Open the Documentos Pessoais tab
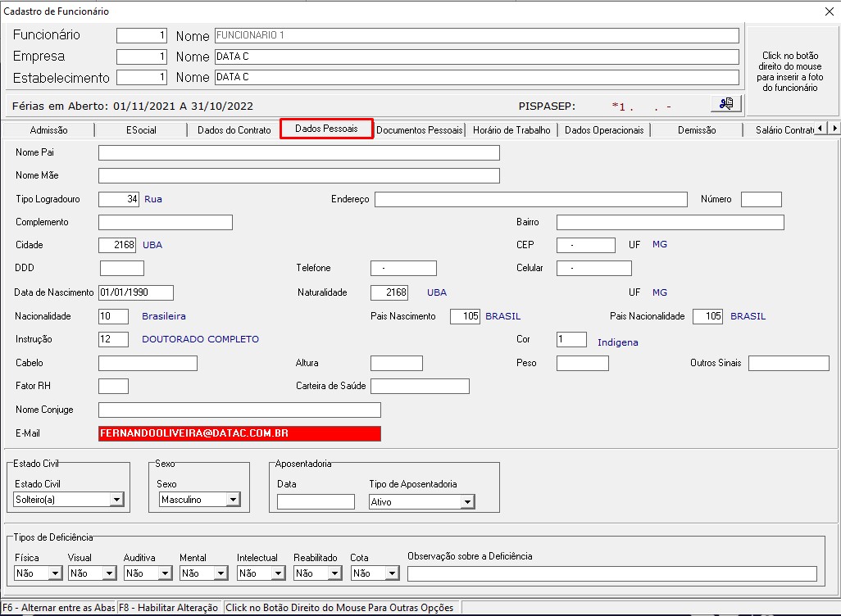841x616 pixels. click(x=419, y=129)
